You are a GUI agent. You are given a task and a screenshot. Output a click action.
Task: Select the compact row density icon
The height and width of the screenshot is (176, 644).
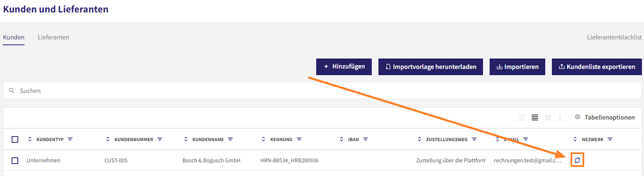point(548,117)
